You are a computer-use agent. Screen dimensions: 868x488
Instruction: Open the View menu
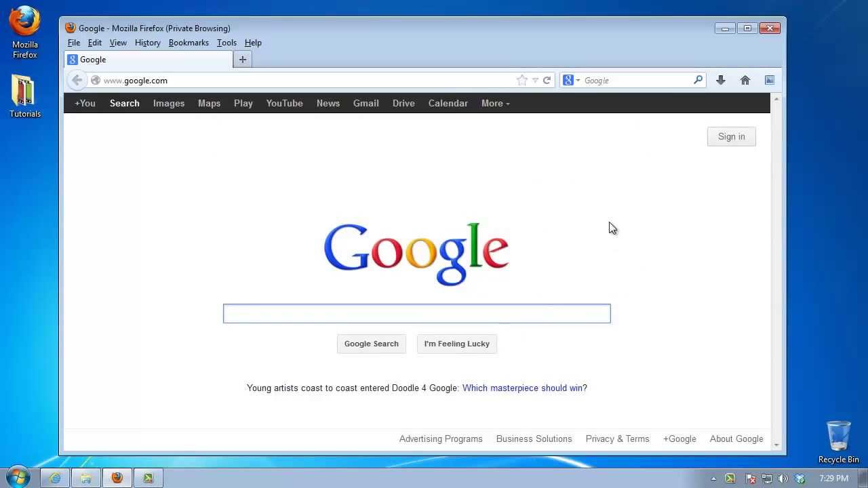point(118,43)
